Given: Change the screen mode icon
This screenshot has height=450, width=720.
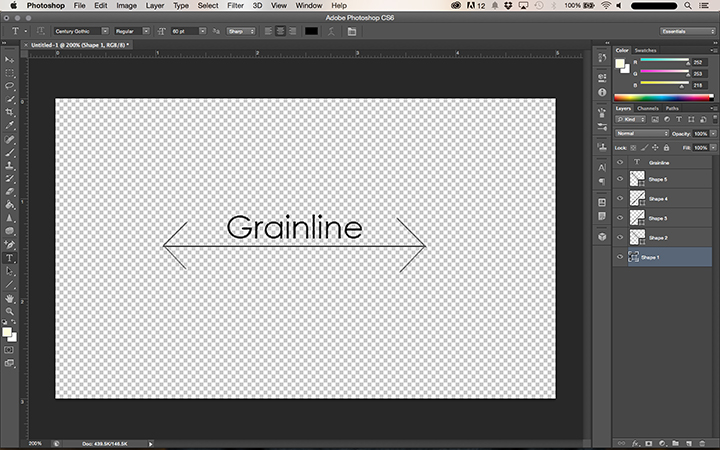Looking at the screenshot, I should (x=9, y=363).
